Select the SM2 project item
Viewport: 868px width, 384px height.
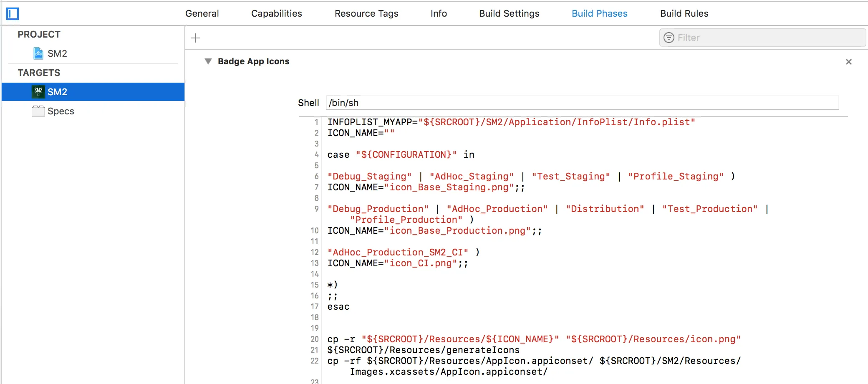pyautogui.click(x=57, y=53)
